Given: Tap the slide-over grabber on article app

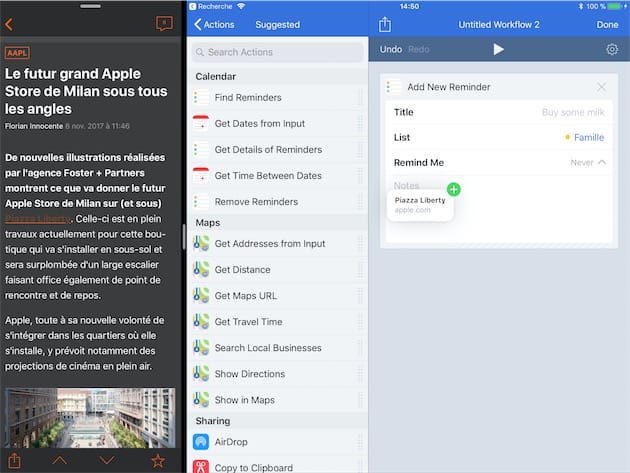Looking at the screenshot, I should point(90,6).
